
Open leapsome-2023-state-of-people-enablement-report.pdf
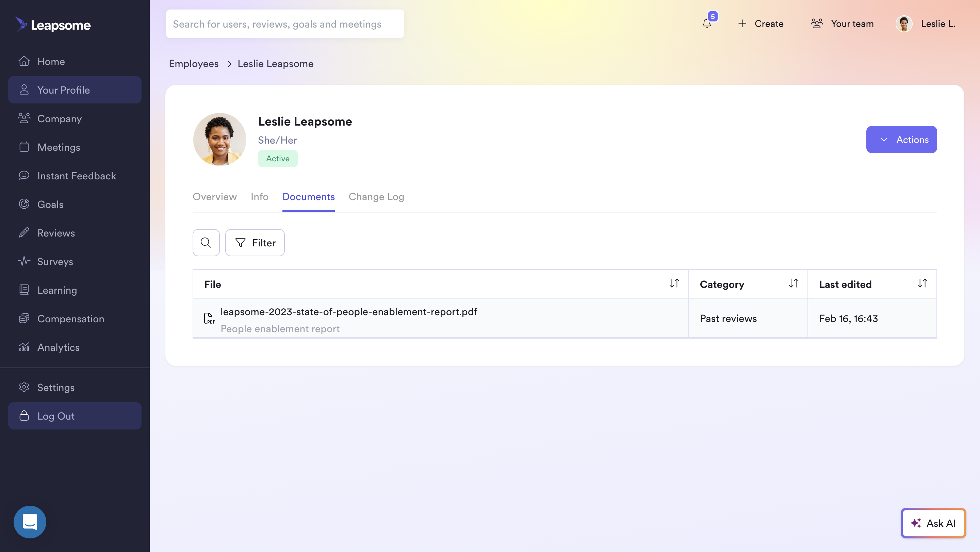[x=348, y=312]
